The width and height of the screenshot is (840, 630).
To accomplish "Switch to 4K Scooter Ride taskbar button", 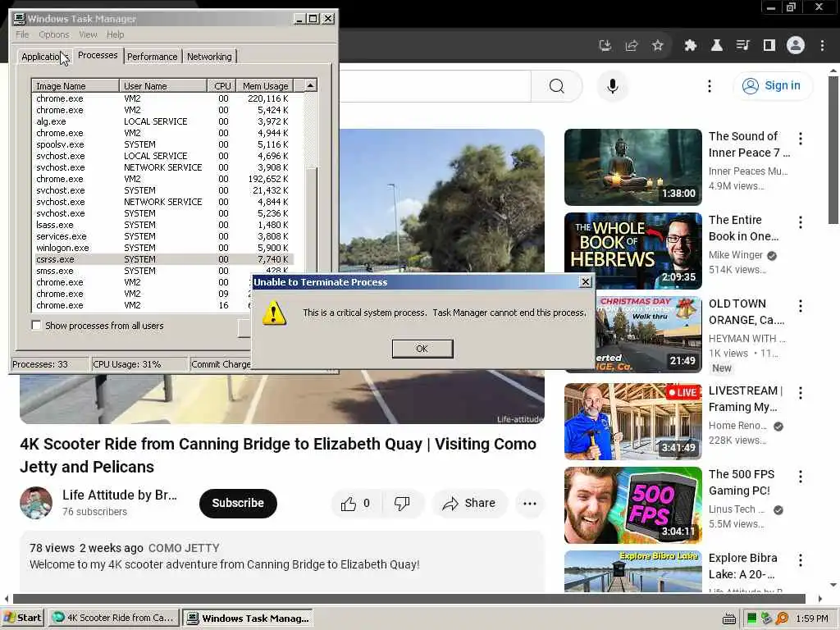I will pyautogui.click(x=113, y=618).
